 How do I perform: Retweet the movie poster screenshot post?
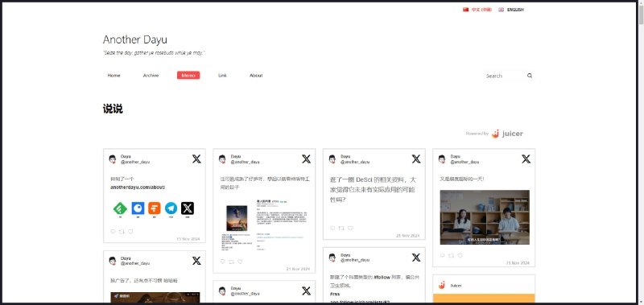tap(232, 262)
